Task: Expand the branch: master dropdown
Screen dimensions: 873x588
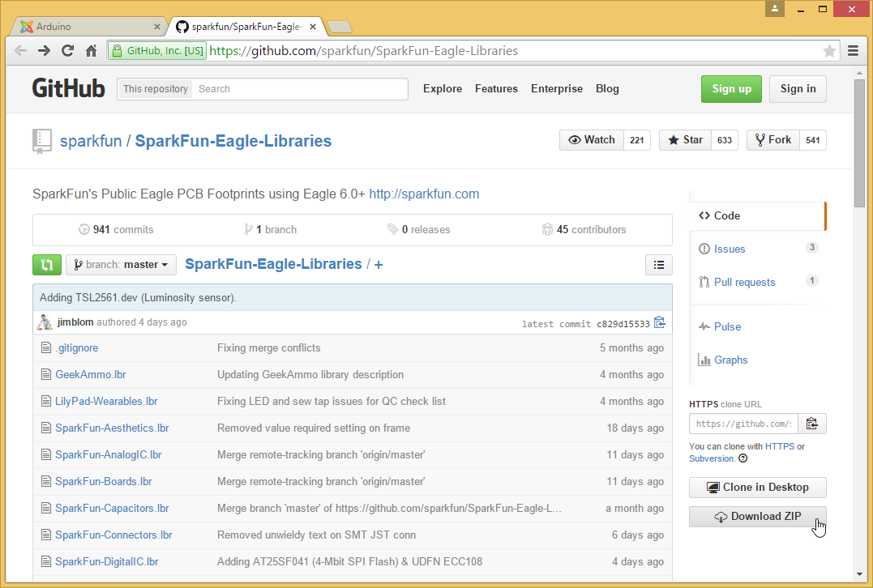Action: coord(121,264)
